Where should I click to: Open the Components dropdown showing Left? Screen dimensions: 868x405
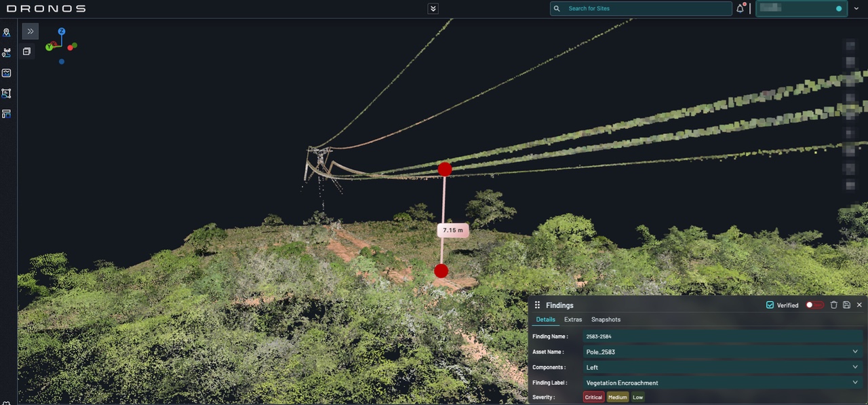[x=855, y=368]
